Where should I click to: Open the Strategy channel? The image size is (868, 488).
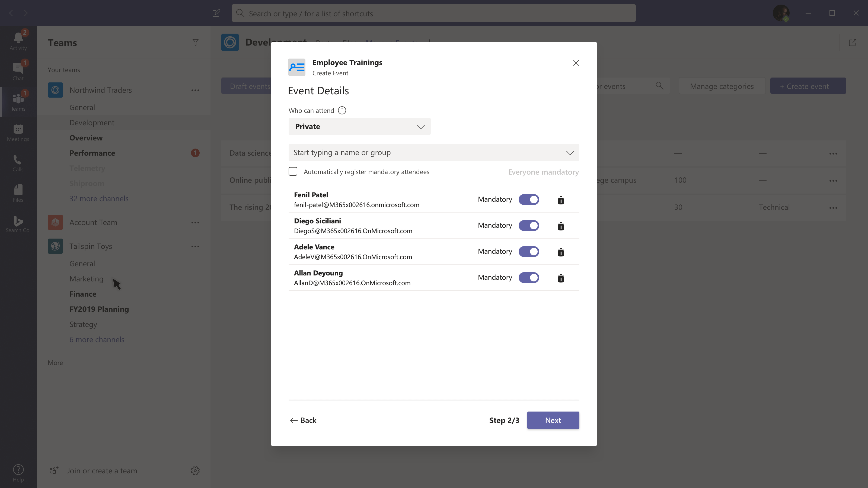point(83,324)
